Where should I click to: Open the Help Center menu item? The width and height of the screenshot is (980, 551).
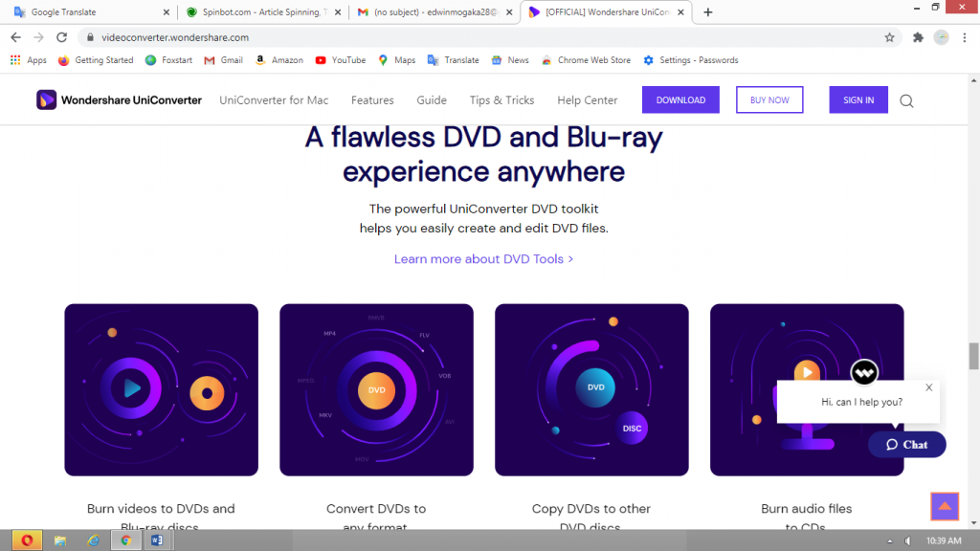point(588,99)
